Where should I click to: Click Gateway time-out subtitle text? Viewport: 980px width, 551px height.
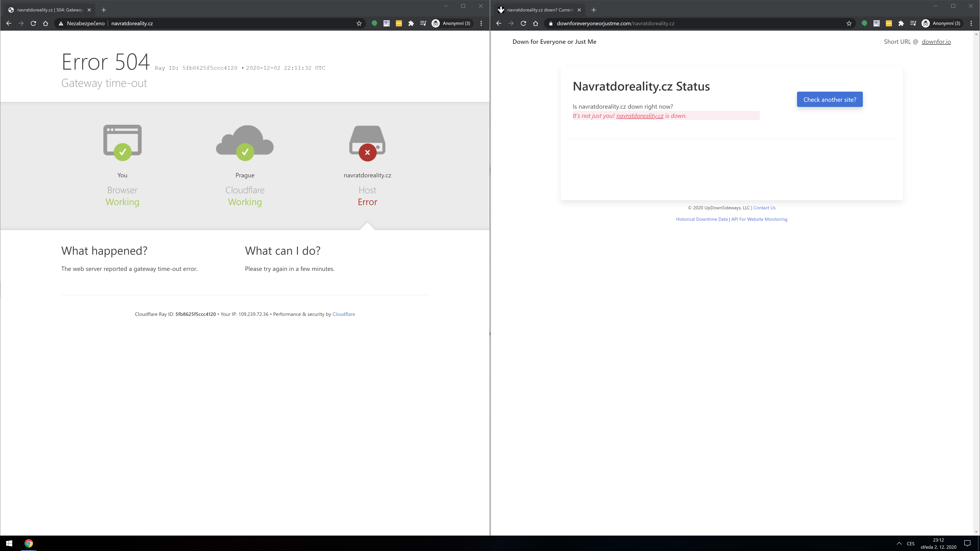(104, 83)
